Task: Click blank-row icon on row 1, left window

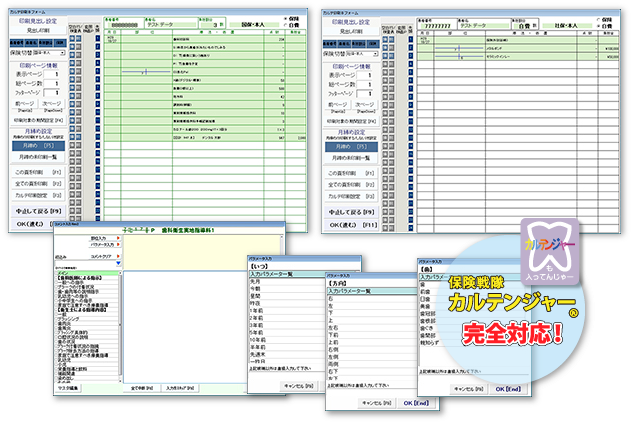Action: [x=72, y=39]
